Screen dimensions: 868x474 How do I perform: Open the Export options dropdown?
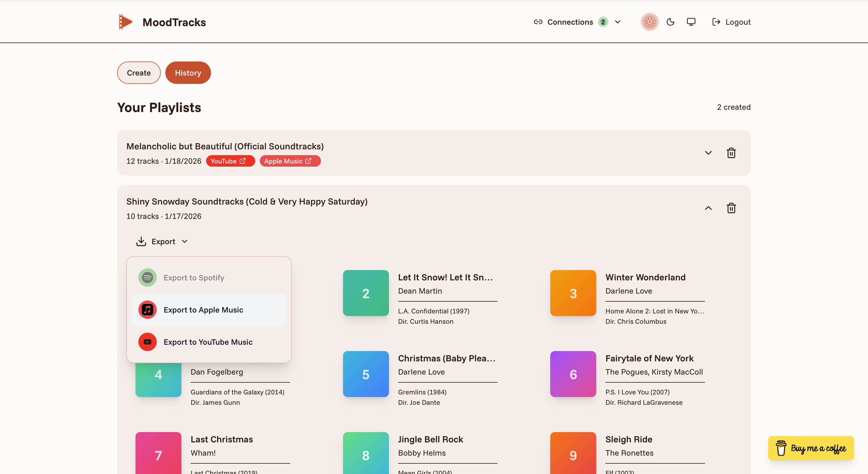(x=162, y=241)
